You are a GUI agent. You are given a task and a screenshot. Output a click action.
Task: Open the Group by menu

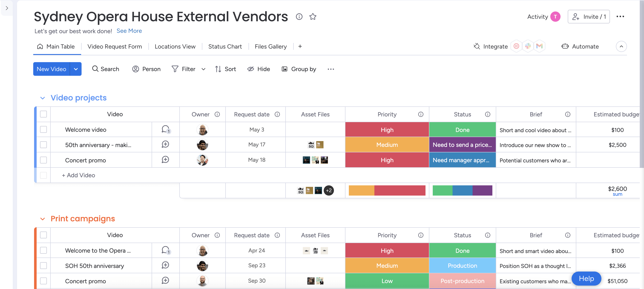[299, 69]
